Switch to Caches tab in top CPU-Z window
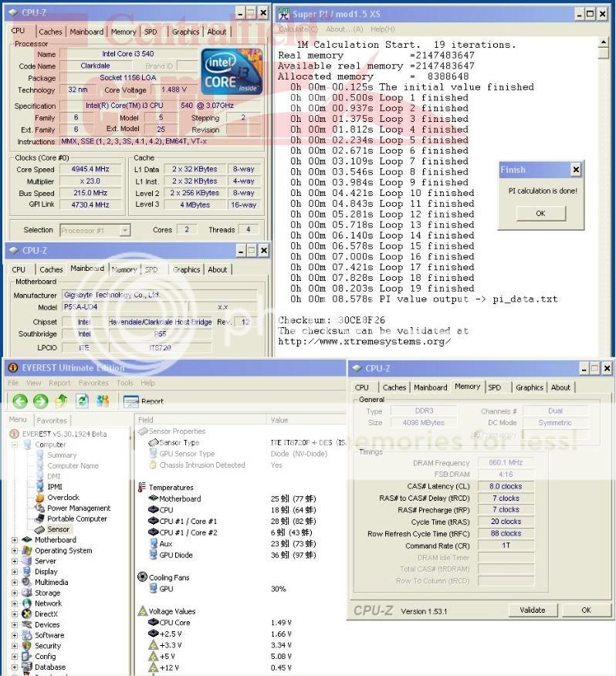This screenshot has height=676, width=616. pyautogui.click(x=50, y=32)
